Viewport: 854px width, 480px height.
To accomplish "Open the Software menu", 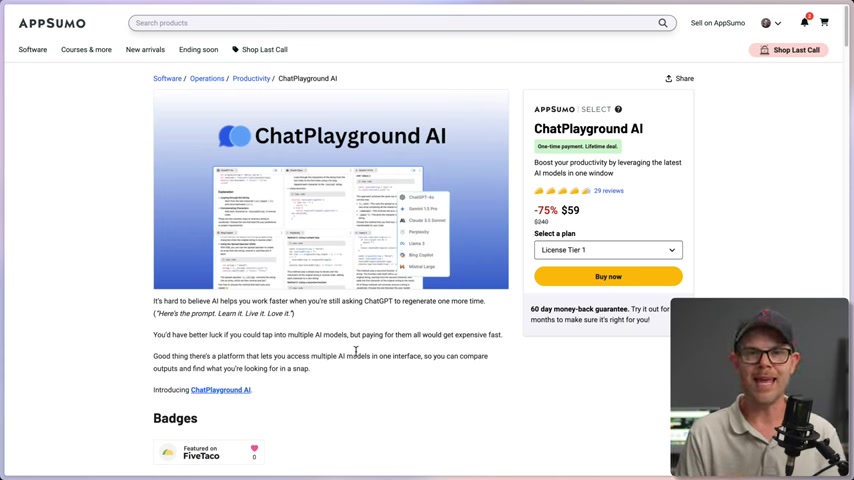I will (x=33, y=50).
